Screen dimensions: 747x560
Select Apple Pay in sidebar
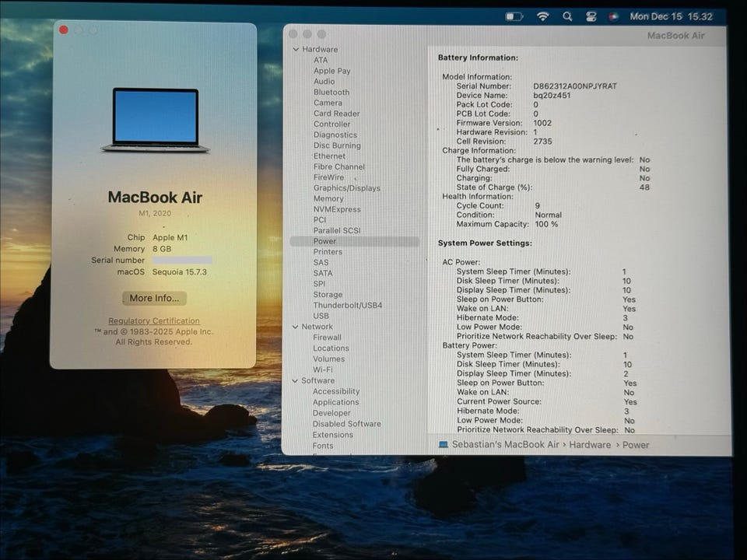pyautogui.click(x=332, y=71)
